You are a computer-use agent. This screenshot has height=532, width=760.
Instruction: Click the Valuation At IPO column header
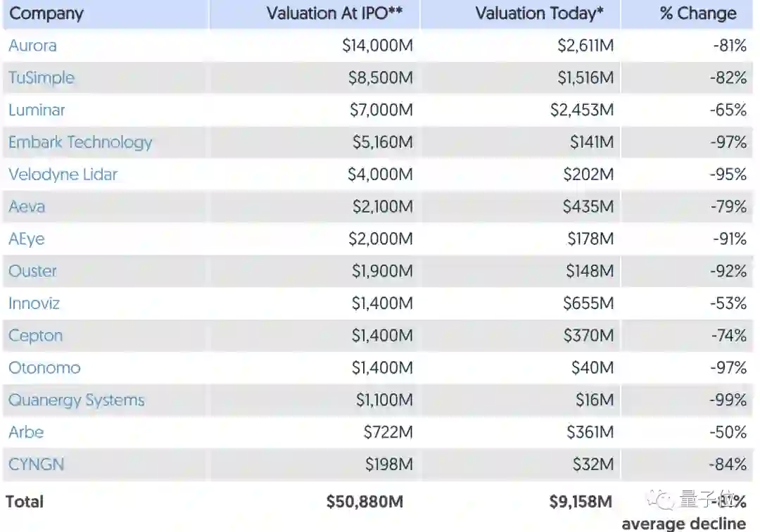pyautogui.click(x=339, y=13)
